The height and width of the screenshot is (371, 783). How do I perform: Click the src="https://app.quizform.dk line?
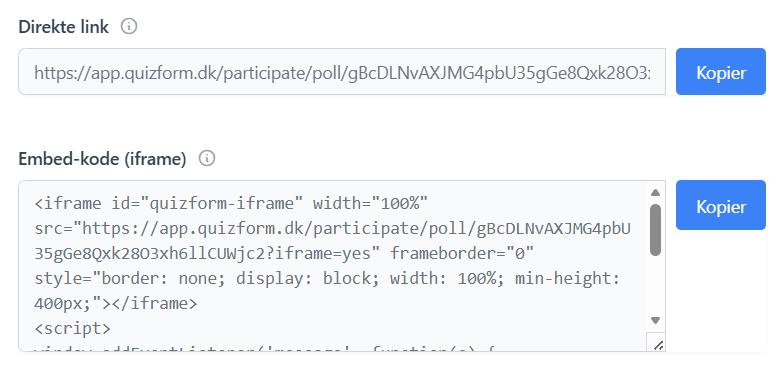(332, 229)
